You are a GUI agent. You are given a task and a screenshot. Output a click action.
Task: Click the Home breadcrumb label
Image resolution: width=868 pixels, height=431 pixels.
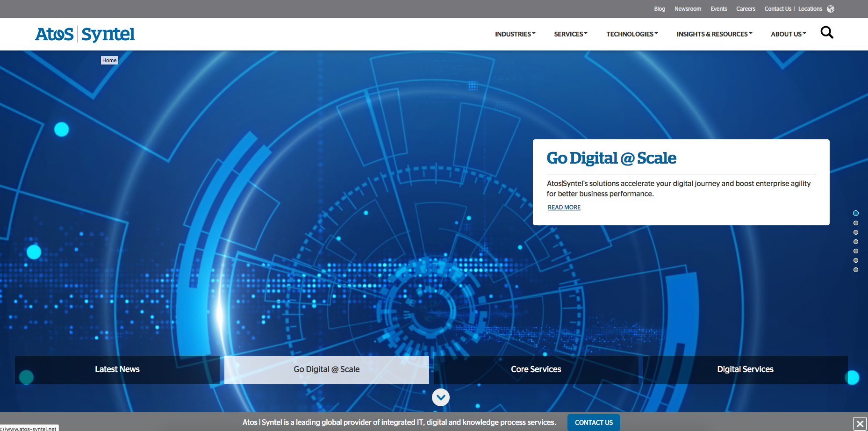(109, 60)
